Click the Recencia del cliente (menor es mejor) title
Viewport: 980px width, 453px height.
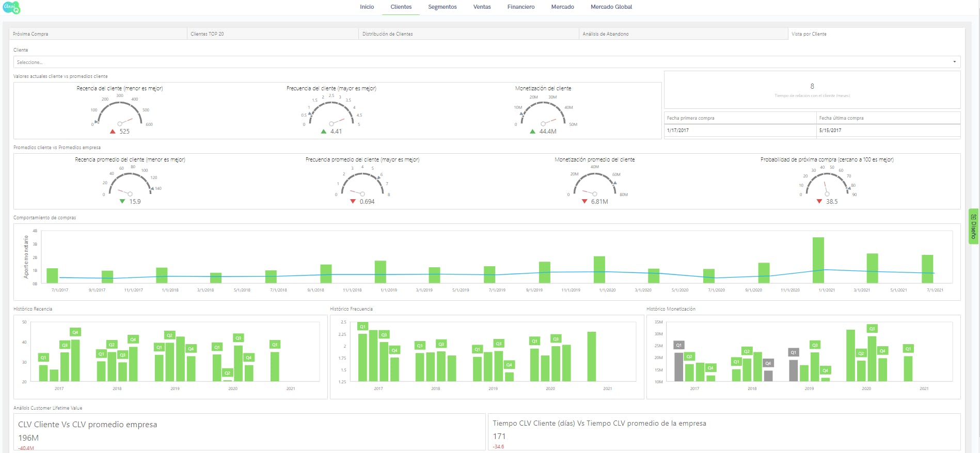tap(120, 88)
